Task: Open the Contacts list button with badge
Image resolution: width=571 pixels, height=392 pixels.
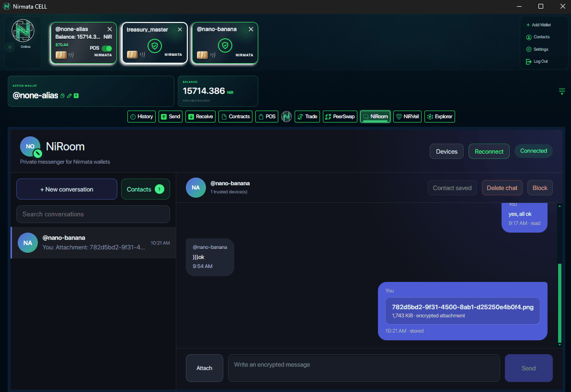Action: tap(145, 189)
